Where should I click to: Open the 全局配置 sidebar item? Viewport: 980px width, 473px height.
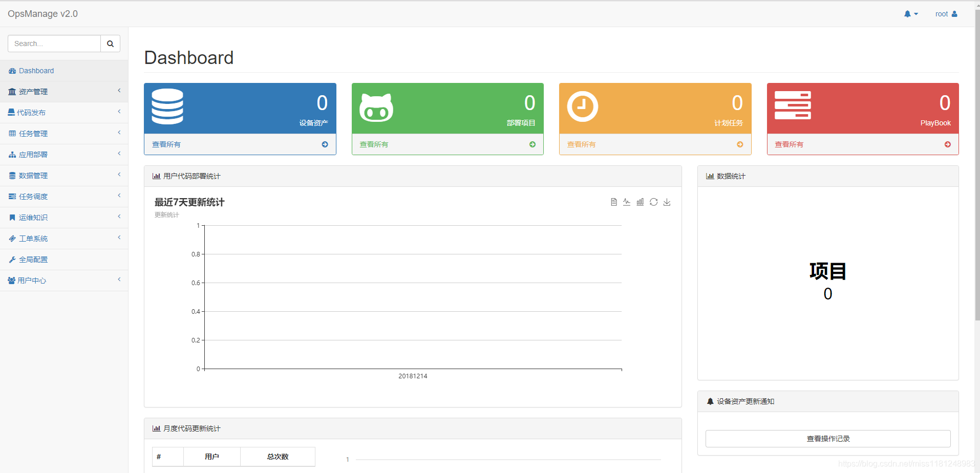coord(64,260)
